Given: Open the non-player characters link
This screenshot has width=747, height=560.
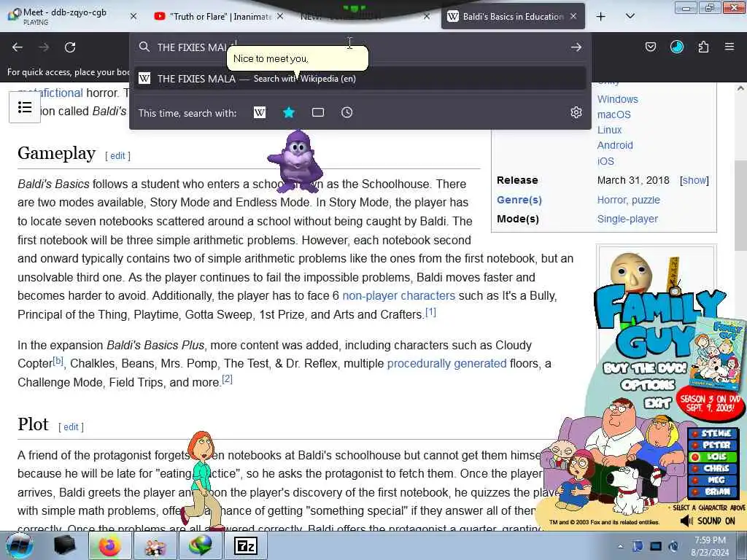Looking at the screenshot, I should click(x=399, y=296).
